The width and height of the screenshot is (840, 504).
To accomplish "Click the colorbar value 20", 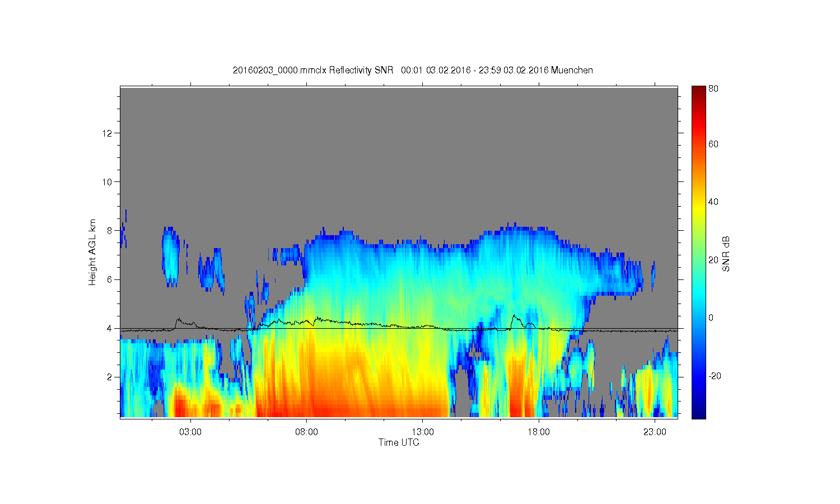I will click(x=713, y=260).
